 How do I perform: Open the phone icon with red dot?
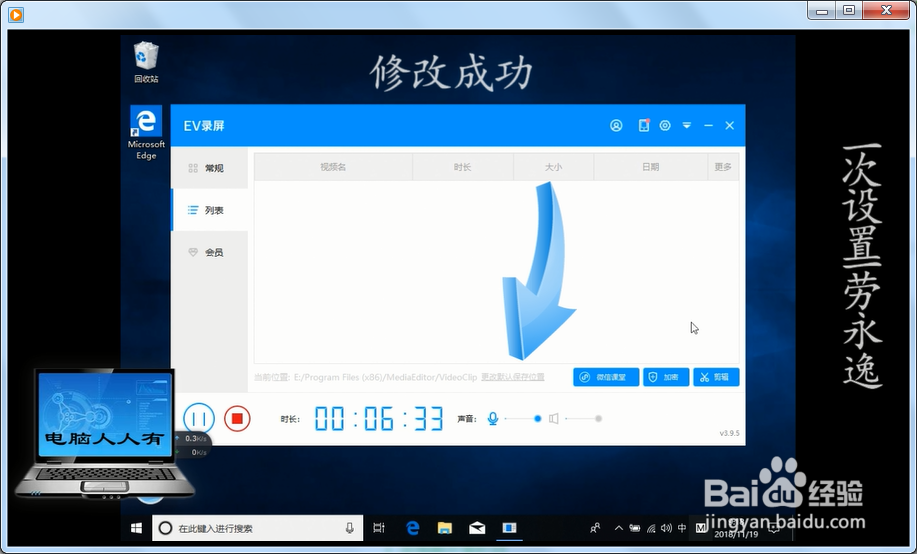tap(643, 125)
